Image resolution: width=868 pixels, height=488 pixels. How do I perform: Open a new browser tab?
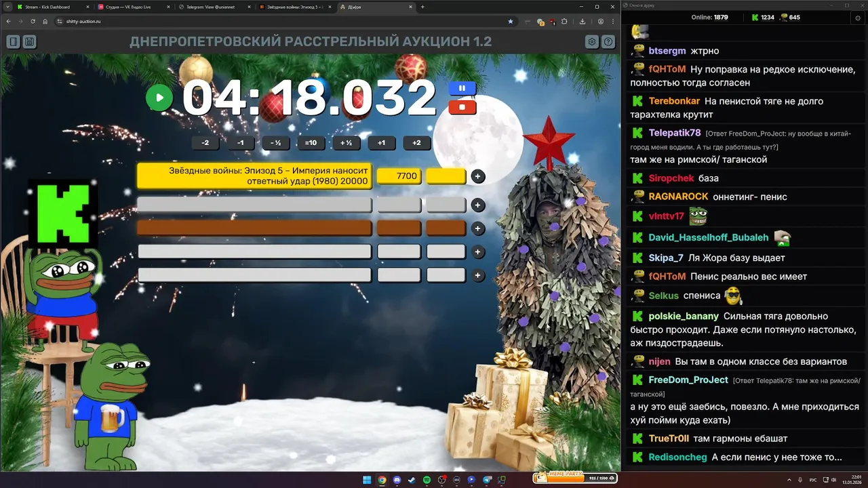click(x=422, y=7)
